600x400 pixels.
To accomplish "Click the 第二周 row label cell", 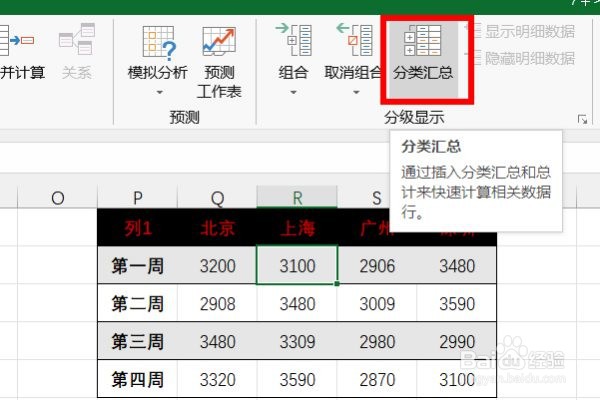I will (138, 303).
